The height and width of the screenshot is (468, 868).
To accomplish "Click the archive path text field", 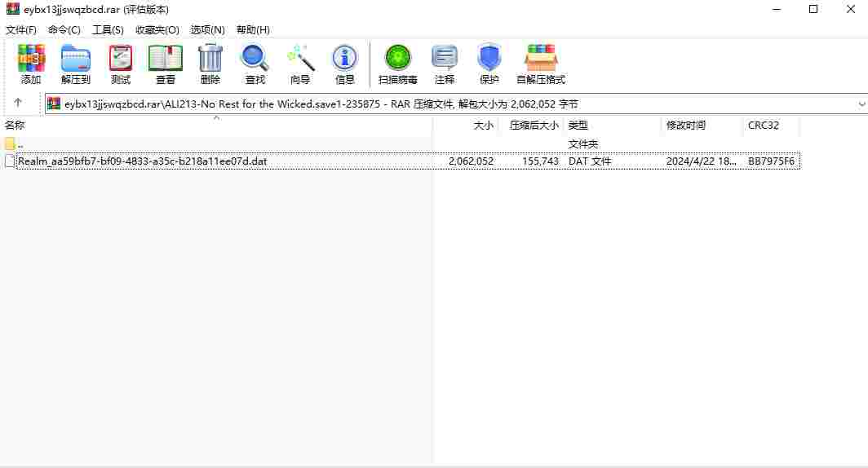I will (x=457, y=104).
